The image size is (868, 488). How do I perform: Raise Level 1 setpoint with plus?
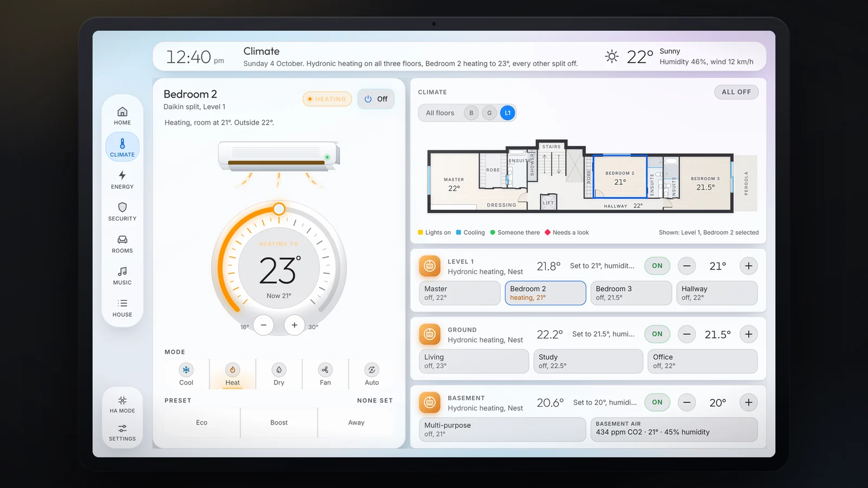pos(749,266)
